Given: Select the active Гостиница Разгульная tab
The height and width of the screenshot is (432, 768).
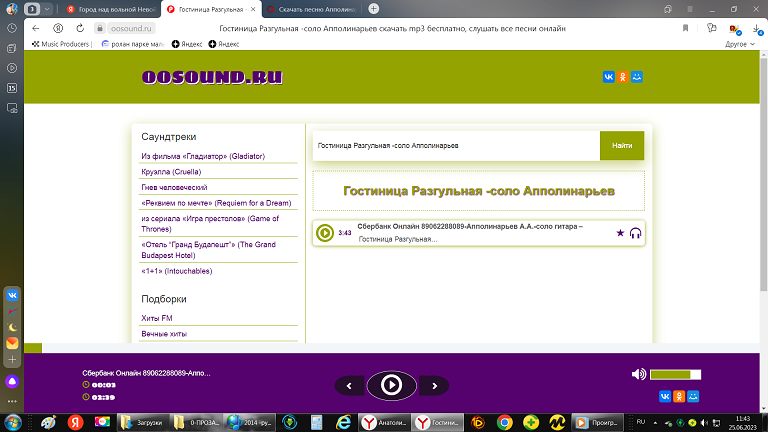Looking at the screenshot, I should [210, 9].
